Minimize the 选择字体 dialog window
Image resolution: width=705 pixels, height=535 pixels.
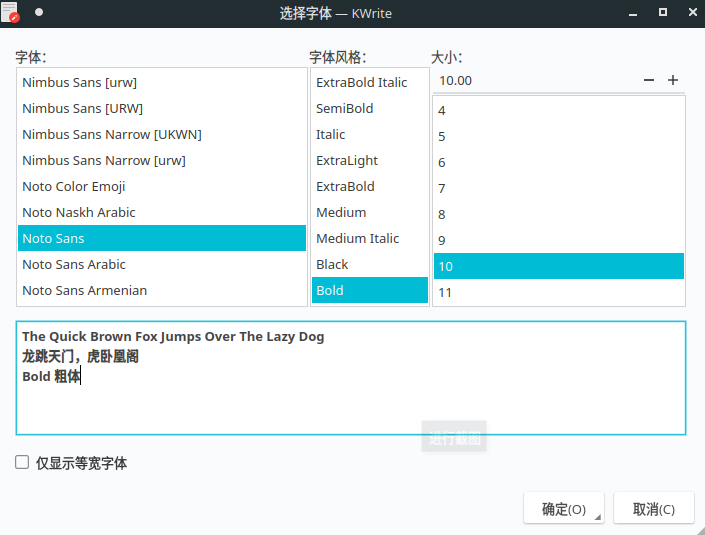pos(633,13)
